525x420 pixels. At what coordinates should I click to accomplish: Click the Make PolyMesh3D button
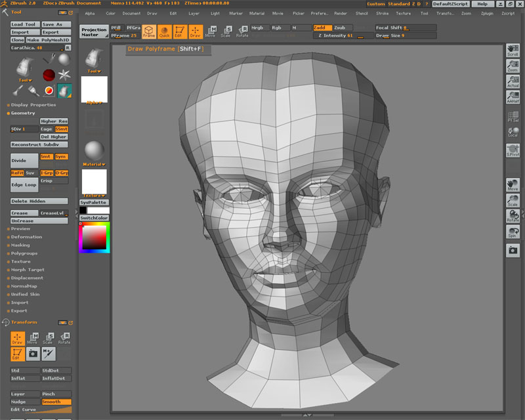click(49, 40)
